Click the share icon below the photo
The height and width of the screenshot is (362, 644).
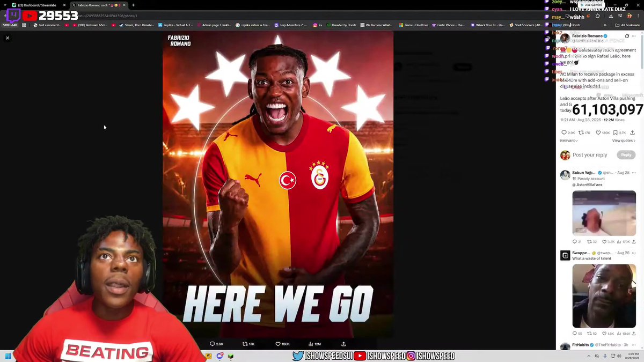[x=343, y=344]
